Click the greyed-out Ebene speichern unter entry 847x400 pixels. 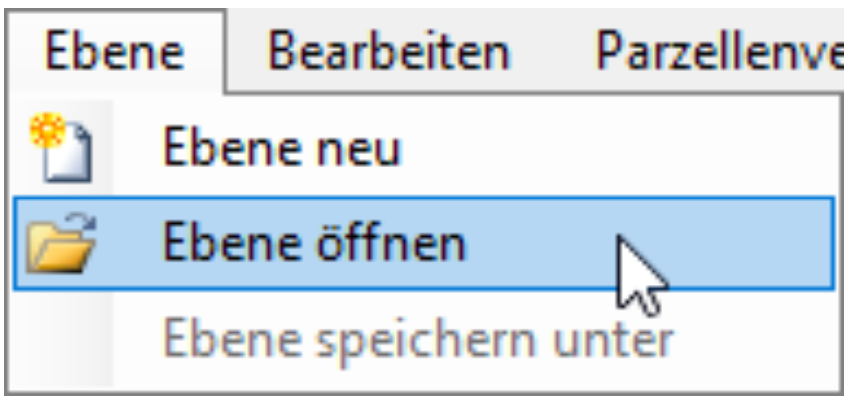[x=419, y=338]
